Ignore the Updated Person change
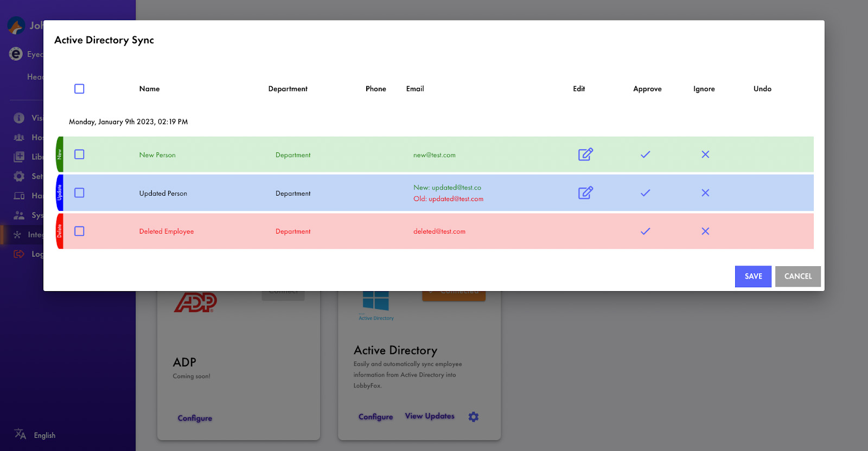Viewport: 868px width, 451px height. click(x=705, y=193)
